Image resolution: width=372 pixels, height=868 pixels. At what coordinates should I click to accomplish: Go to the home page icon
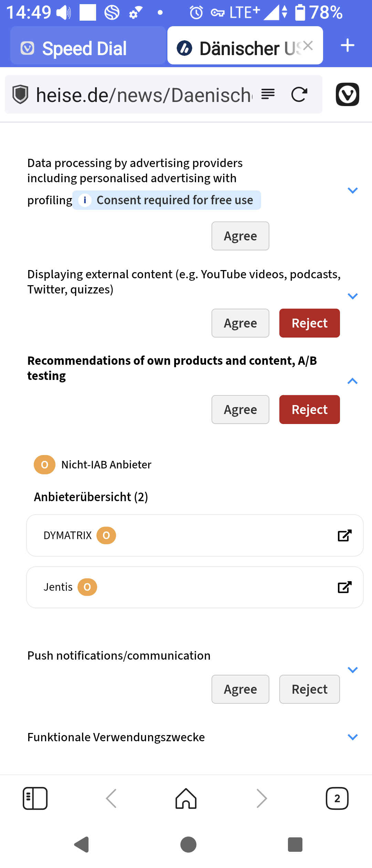point(186,798)
